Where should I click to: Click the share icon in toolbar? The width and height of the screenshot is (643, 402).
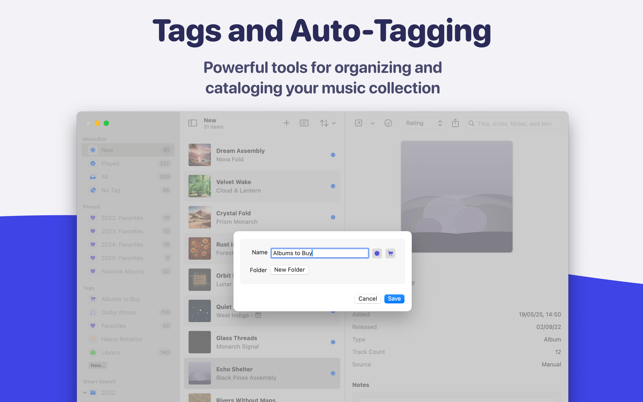455,123
